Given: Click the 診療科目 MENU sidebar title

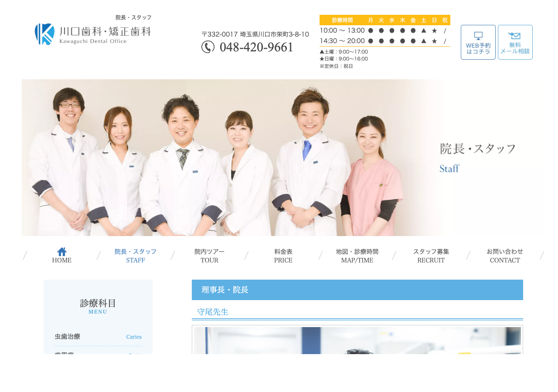Looking at the screenshot, I should pyautogui.click(x=98, y=306).
